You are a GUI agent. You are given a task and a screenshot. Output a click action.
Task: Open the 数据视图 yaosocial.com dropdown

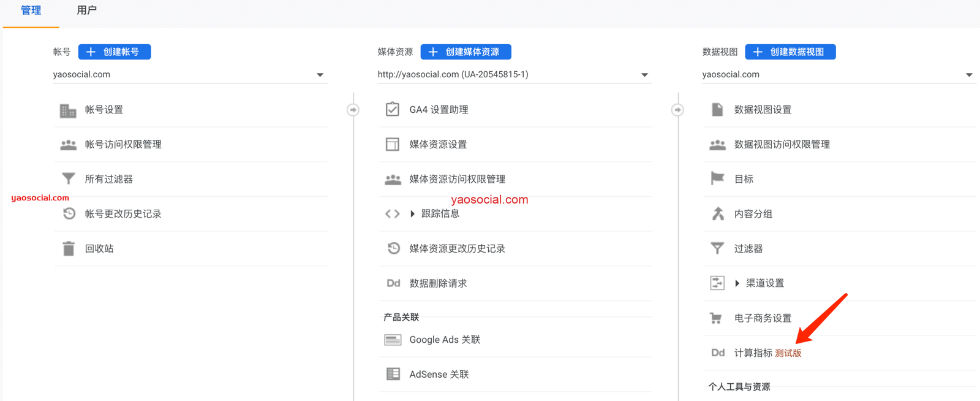pyautogui.click(x=969, y=75)
